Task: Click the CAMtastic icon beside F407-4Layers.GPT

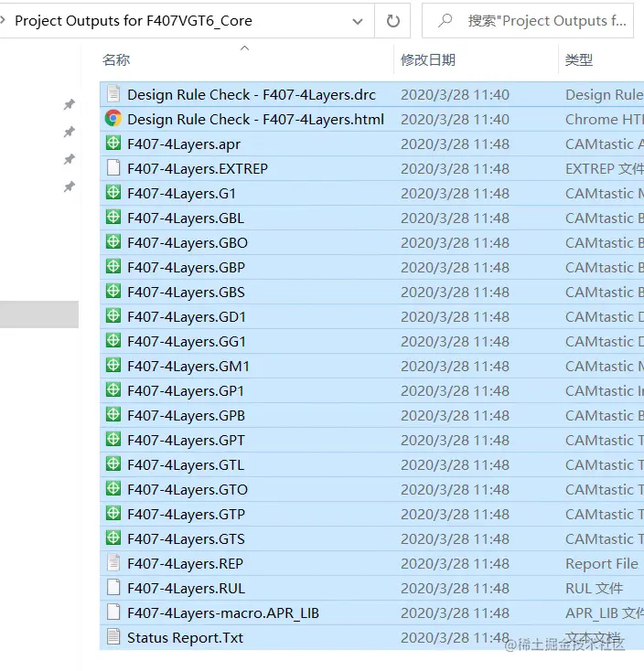Action: pos(113,439)
